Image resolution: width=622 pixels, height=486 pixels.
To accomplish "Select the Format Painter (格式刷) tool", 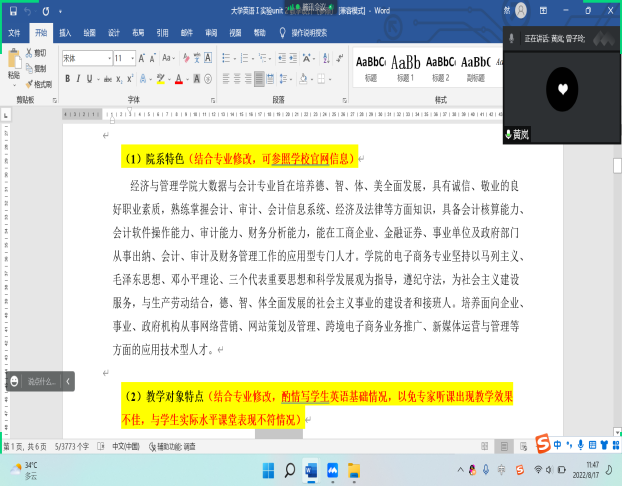I will tap(30, 84).
